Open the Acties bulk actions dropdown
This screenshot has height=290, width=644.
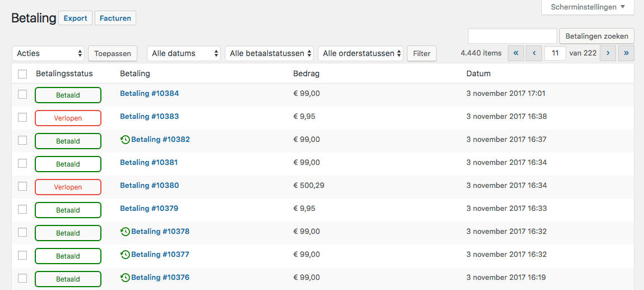pos(48,53)
